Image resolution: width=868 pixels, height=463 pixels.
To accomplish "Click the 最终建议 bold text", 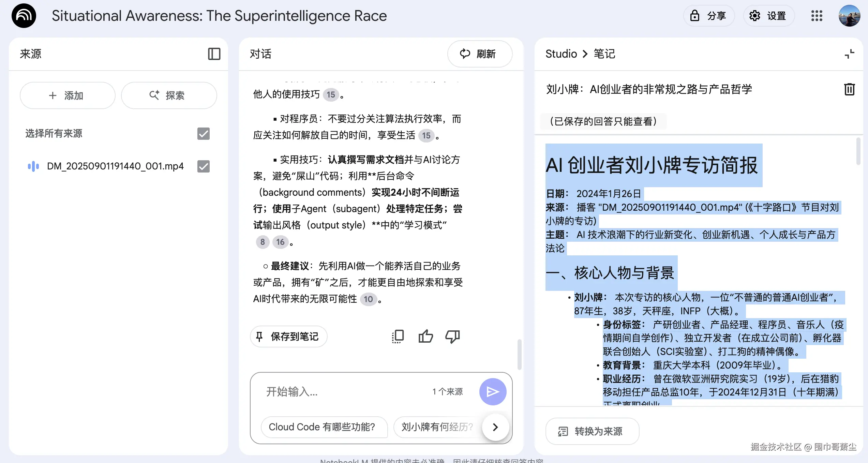I will click(x=290, y=266).
